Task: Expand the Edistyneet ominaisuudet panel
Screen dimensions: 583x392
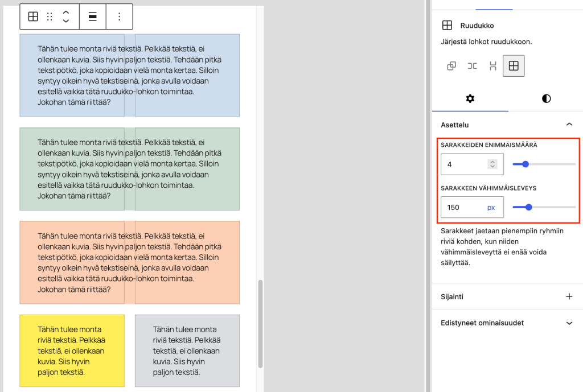Action: point(569,323)
